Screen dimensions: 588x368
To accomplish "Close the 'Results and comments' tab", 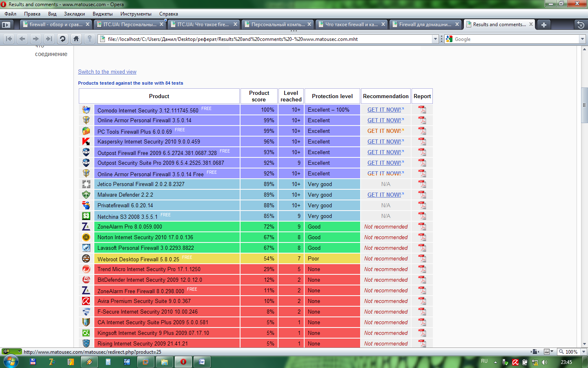I will pos(531,24).
